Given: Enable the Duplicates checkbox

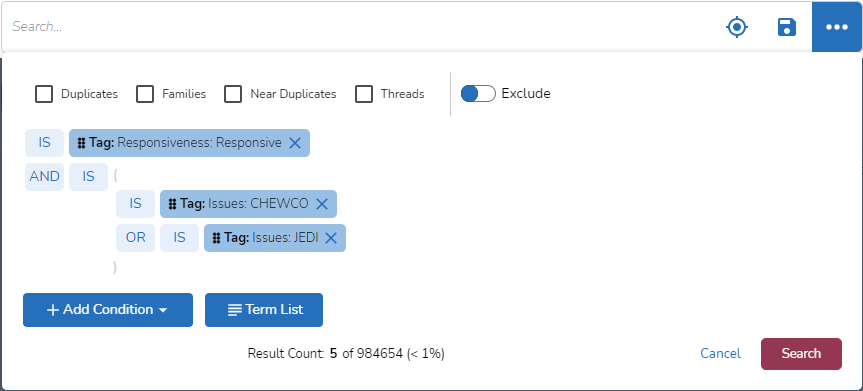Looking at the screenshot, I should coord(44,94).
